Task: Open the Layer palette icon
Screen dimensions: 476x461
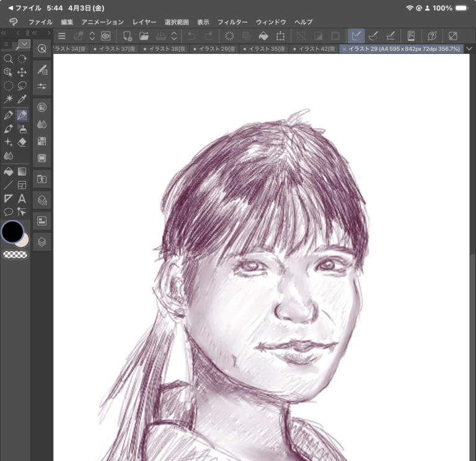Action: coord(42,242)
